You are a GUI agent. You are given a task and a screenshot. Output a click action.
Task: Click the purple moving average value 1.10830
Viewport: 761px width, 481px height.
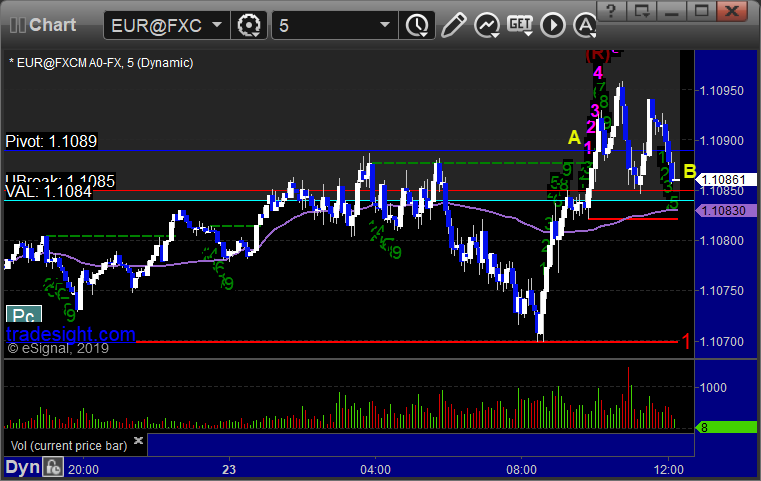(x=726, y=211)
